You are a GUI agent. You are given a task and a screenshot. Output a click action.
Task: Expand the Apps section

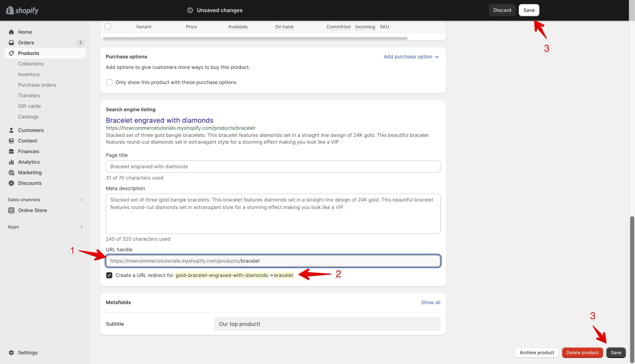click(82, 227)
